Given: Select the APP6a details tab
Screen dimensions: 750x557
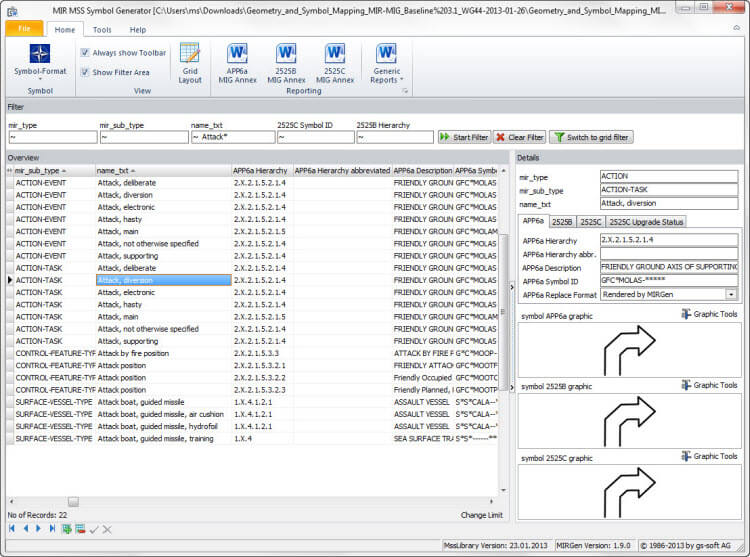Looking at the screenshot, I should pyautogui.click(x=533, y=221).
